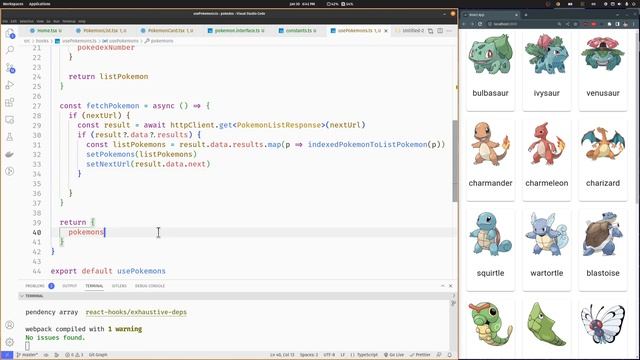640x360 pixels.
Task: Open a new tab in browser
Action: 526,15
